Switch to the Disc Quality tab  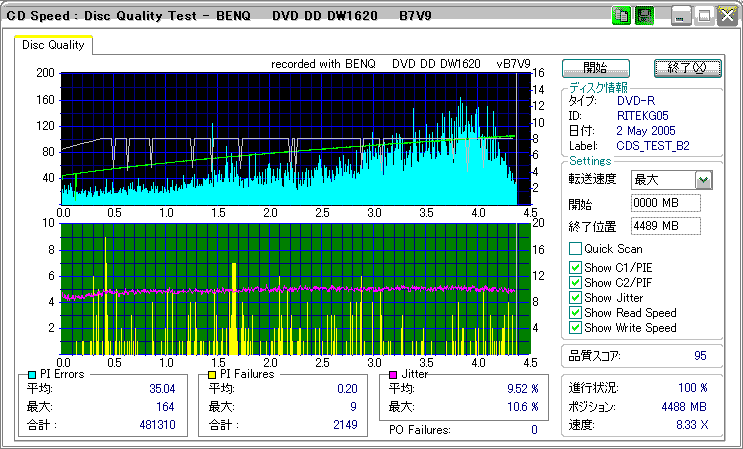[x=54, y=45]
